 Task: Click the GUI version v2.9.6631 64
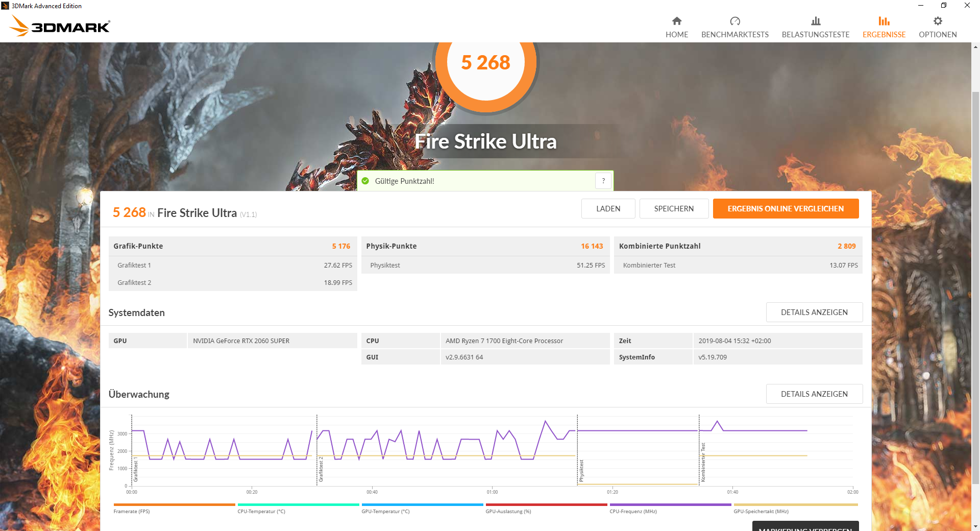pyautogui.click(x=464, y=357)
